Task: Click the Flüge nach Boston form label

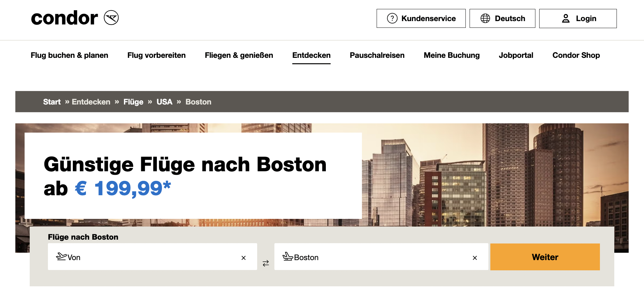Action: pos(83,237)
